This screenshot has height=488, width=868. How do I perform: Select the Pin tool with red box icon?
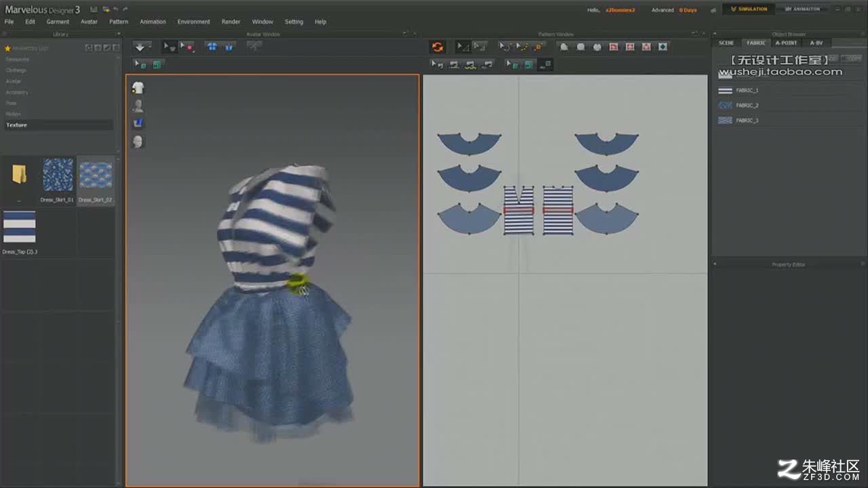tap(186, 47)
